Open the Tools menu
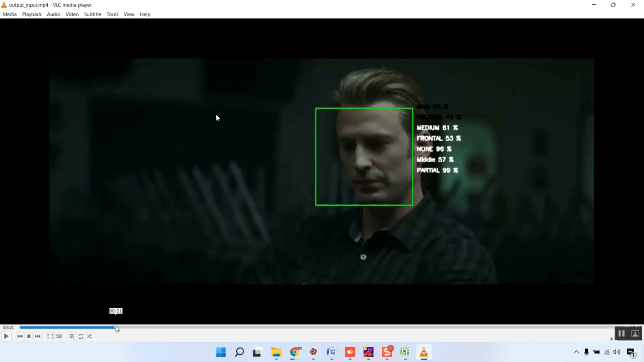Image resolution: width=644 pixels, height=362 pixels. [x=112, y=14]
